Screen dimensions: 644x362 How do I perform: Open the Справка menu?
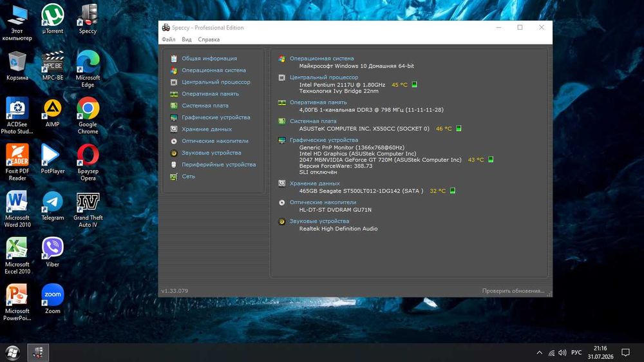(209, 39)
